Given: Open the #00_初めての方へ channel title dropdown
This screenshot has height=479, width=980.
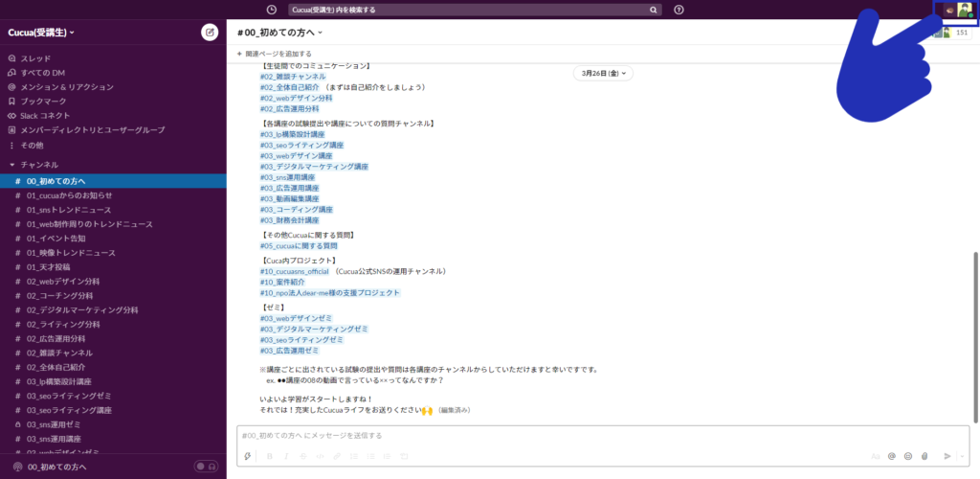Looking at the screenshot, I should [x=280, y=32].
